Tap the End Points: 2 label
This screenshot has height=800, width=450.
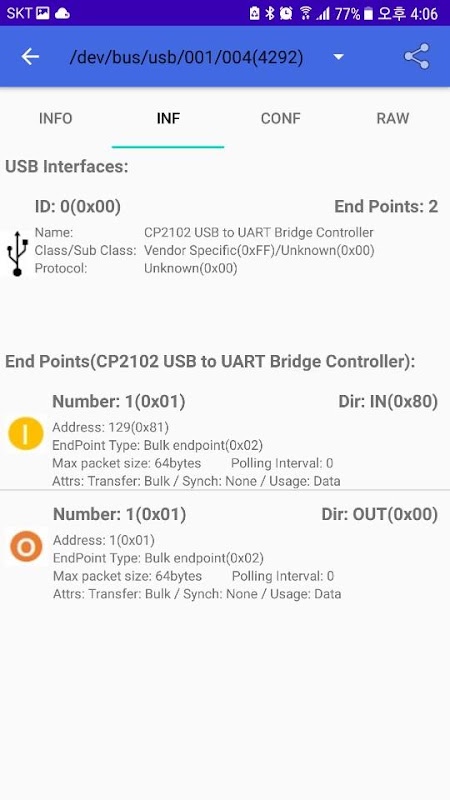point(386,206)
